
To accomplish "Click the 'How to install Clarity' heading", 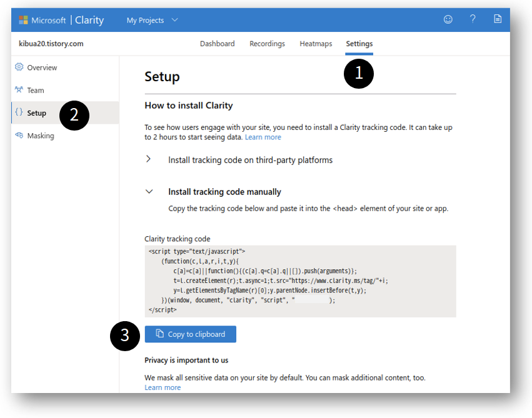I will 189,106.
